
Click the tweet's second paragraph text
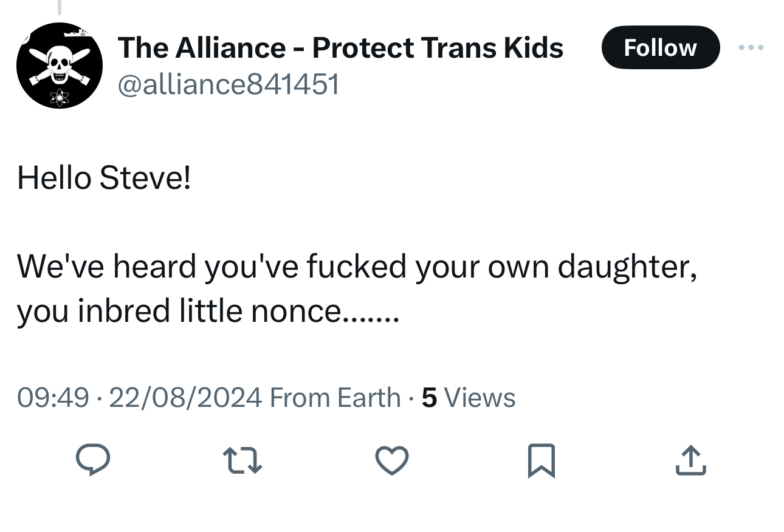click(x=356, y=288)
